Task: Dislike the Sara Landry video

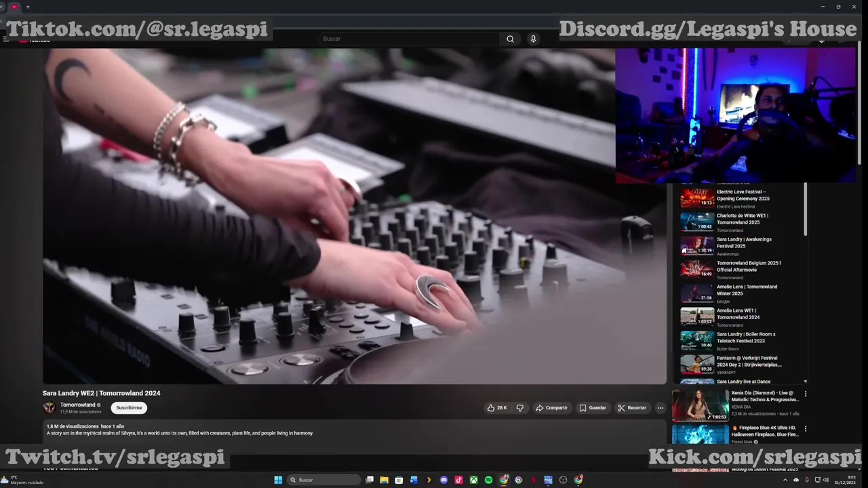Action: [520, 408]
